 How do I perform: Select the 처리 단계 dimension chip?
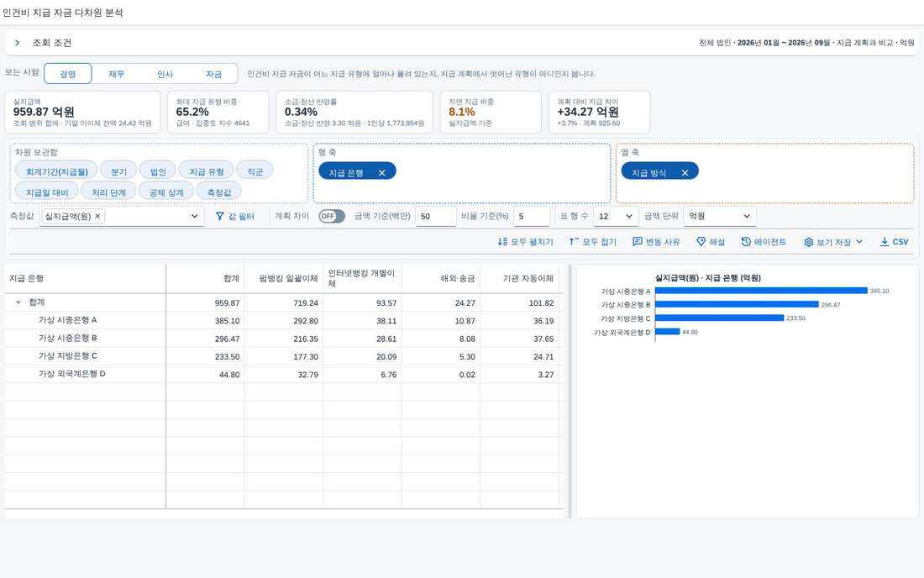pos(108,192)
